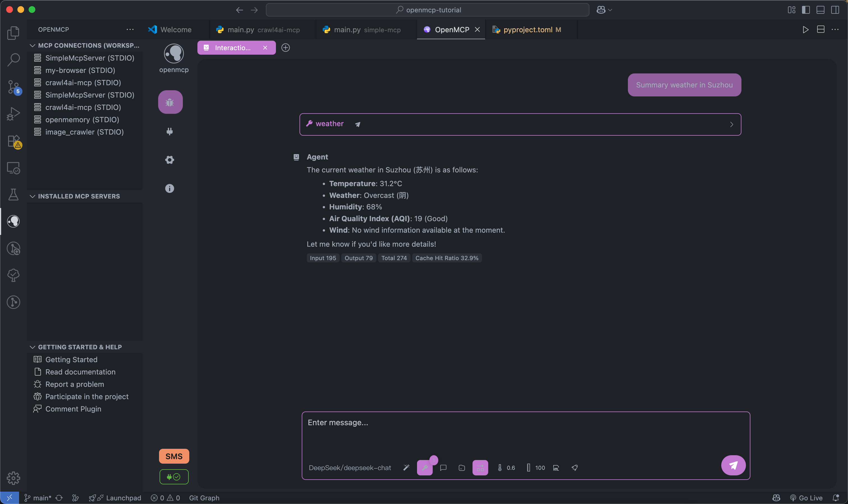The height and width of the screenshot is (504, 848).
Task: Click the magic wand prompt icon
Action: [406, 468]
